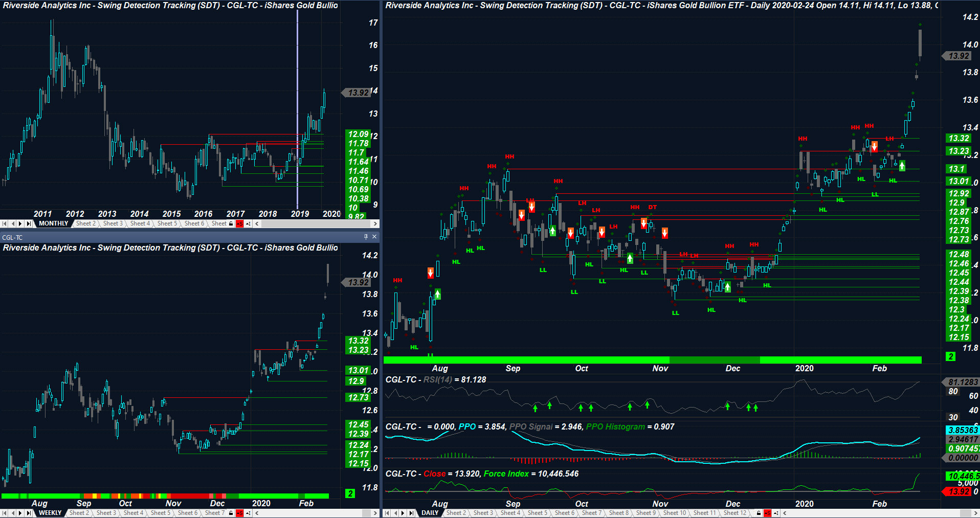Click next sheet arrow in DAILY tab bar

pyautogui.click(x=403, y=513)
